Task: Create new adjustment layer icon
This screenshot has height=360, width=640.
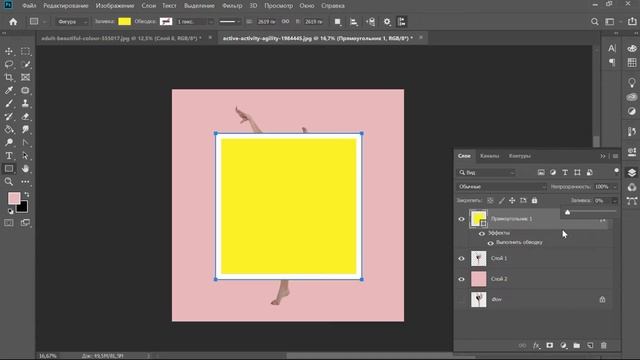Action: pos(563,345)
